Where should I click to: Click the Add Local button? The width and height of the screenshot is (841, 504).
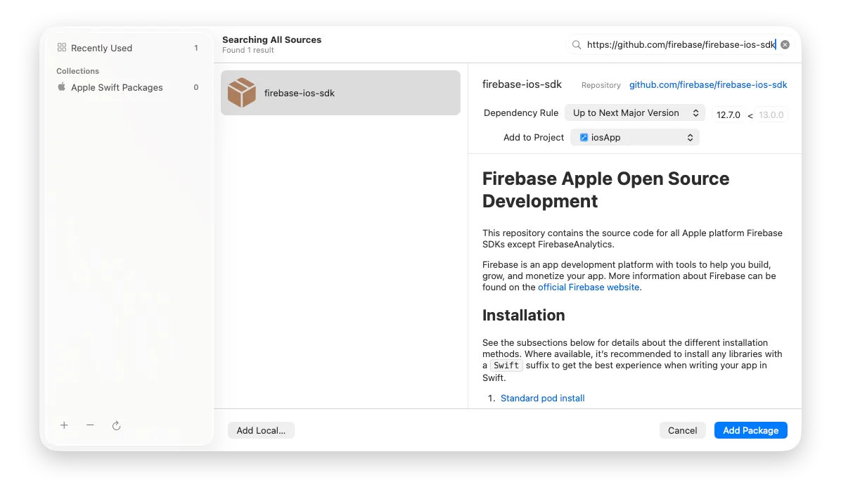pos(261,430)
